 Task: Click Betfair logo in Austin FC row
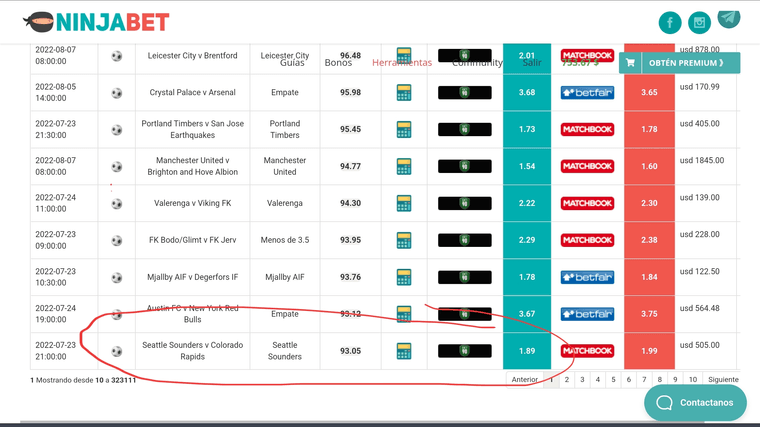tap(587, 314)
